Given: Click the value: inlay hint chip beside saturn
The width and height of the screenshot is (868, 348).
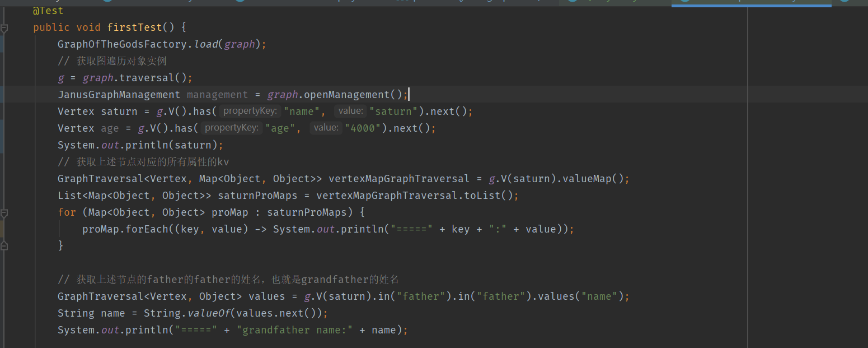Looking at the screenshot, I should pos(350,111).
